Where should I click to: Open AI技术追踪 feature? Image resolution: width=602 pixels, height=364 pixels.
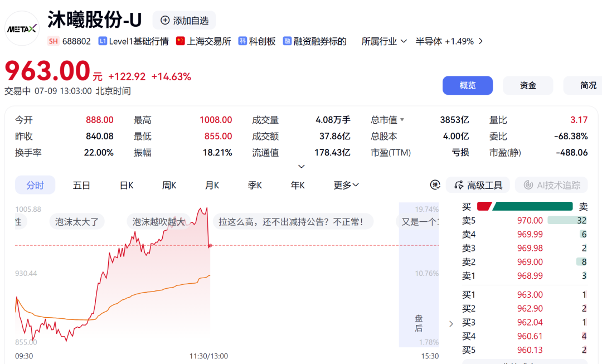pos(552,185)
